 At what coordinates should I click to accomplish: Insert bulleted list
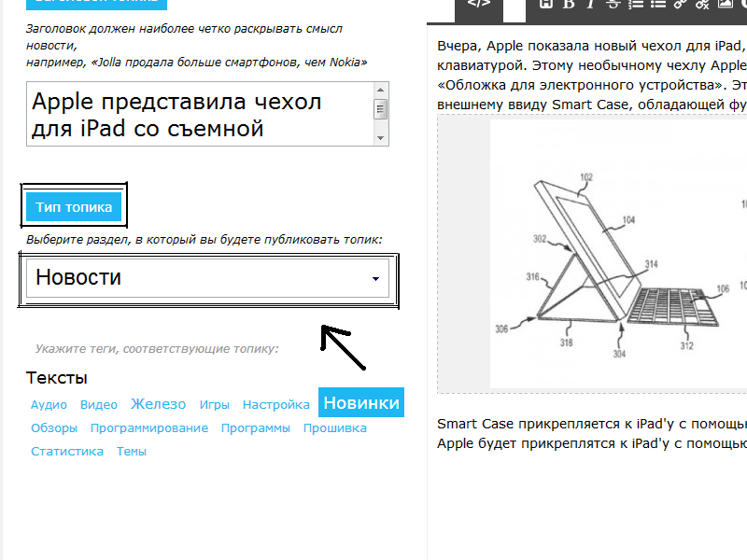pyautogui.click(x=658, y=4)
